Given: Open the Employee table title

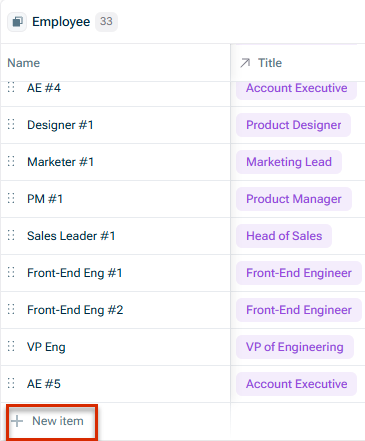Looking at the screenshot, I should click(61, 22).
